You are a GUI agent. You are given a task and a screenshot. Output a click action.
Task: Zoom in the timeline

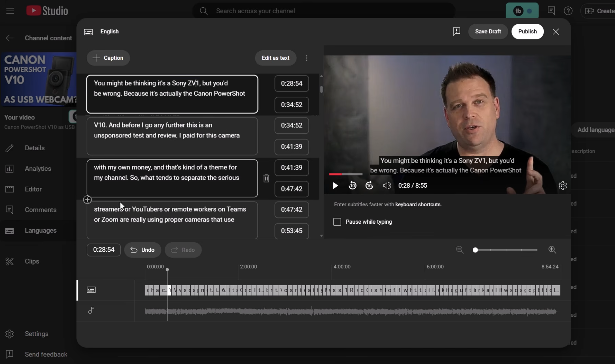click(552, 250)
